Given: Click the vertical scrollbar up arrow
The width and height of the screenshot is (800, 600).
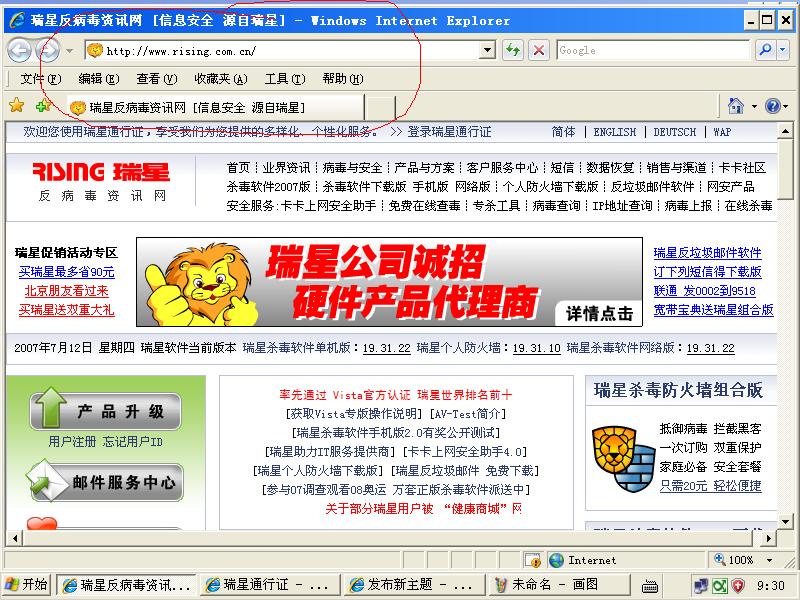Looking at the screenshot, I should click(x=785, y=132).
